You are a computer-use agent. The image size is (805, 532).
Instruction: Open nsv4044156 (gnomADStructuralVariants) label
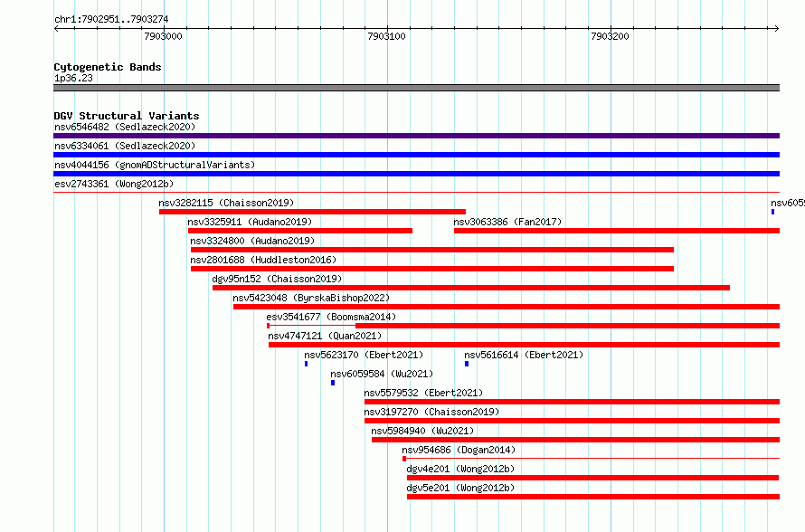155,165
